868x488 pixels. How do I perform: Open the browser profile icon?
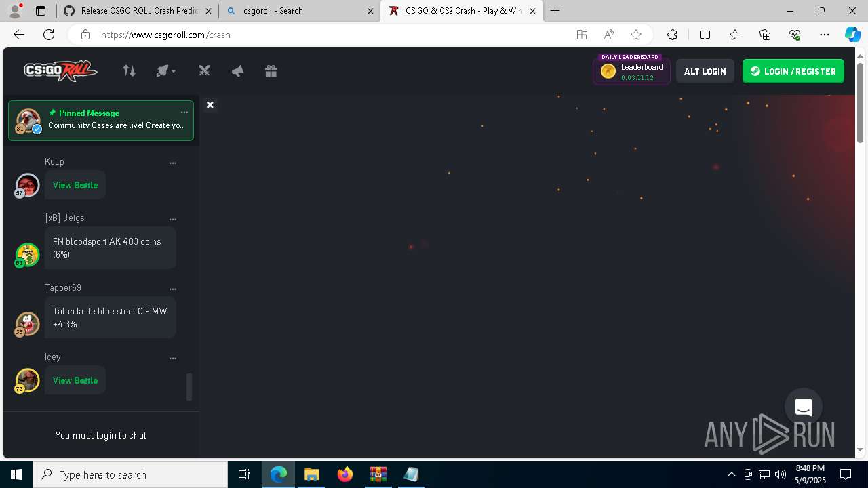pyautogui.click(x=15, y=11)
